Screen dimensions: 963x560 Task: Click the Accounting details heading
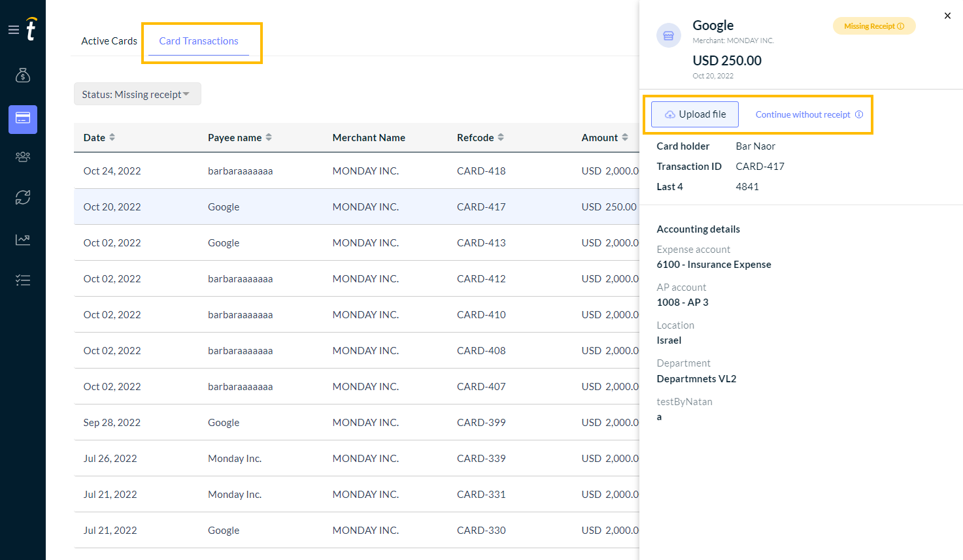point(698,229)
